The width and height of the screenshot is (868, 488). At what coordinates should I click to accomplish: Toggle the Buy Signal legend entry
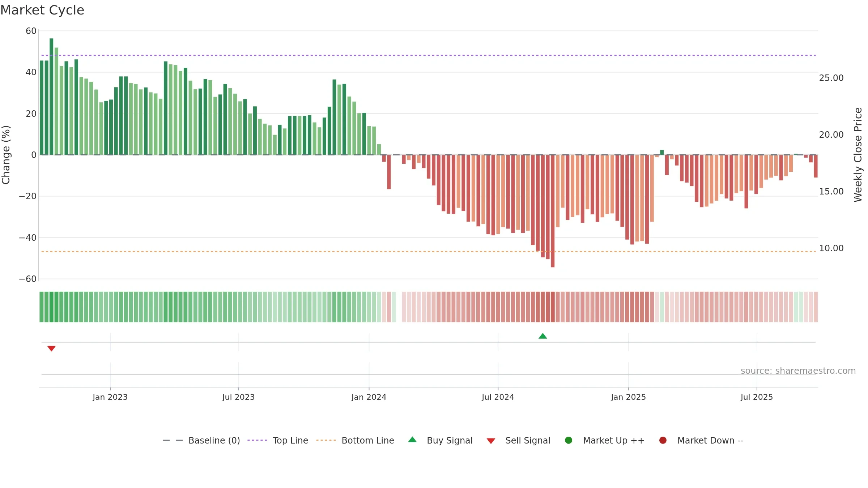click(440, 440)
